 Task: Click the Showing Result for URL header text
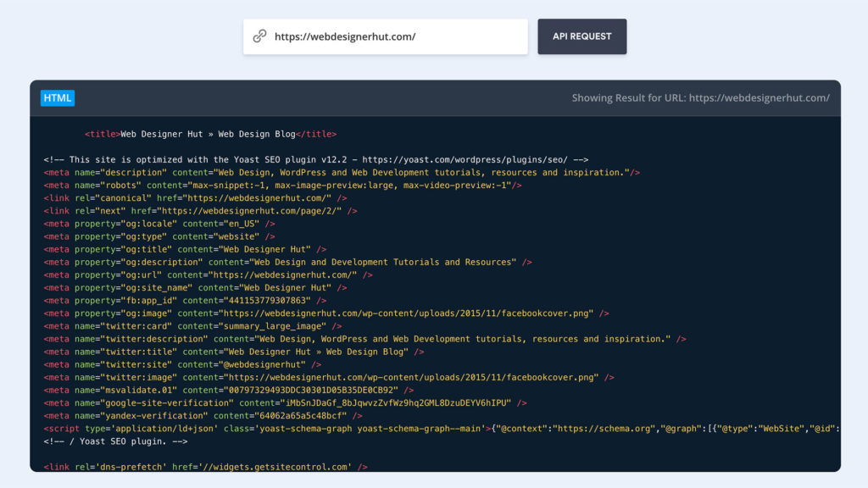point(700,97)
